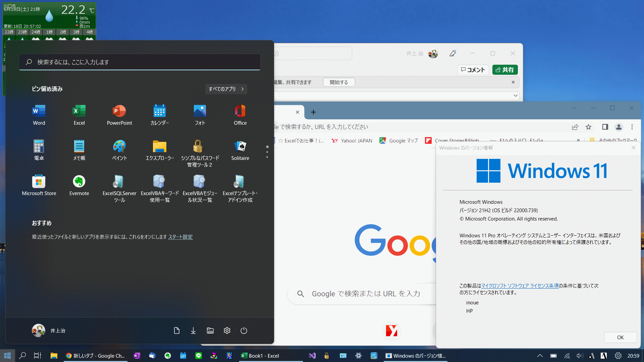
Task: Launch ExcelVBAキーワード使用一覧
Action: click(160, 189)
